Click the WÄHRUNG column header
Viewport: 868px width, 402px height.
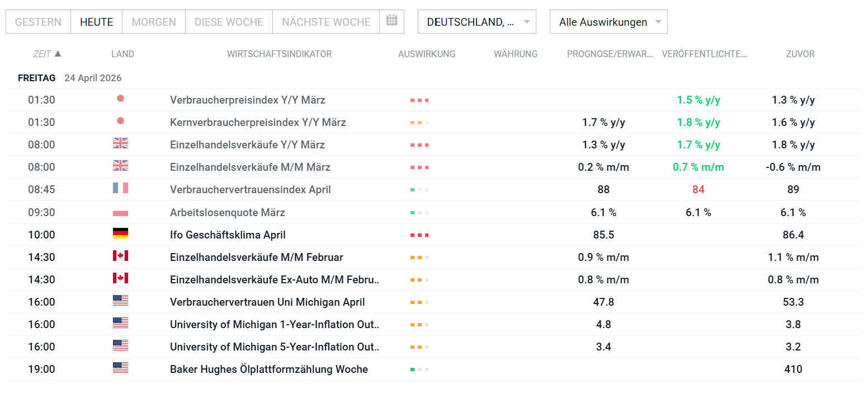pyautogui.click(x=515, y=54)
